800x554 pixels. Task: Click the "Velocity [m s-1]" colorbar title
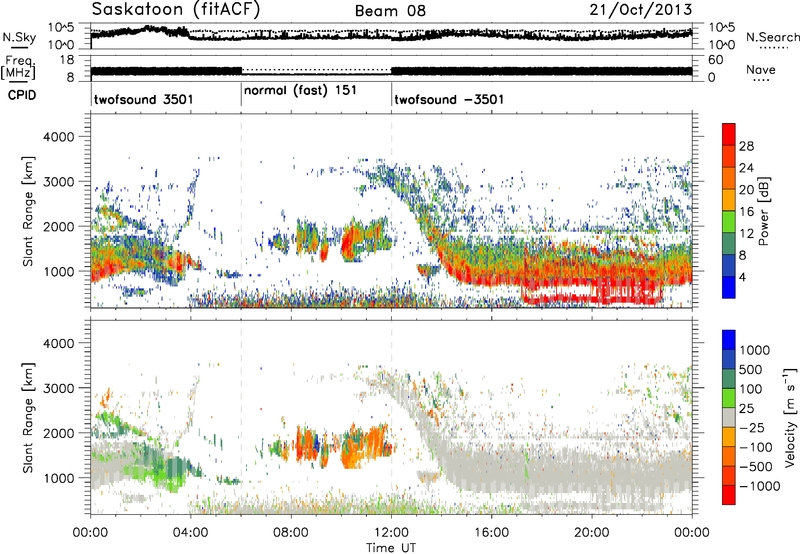pyautogui.click(x=790, y=417)
